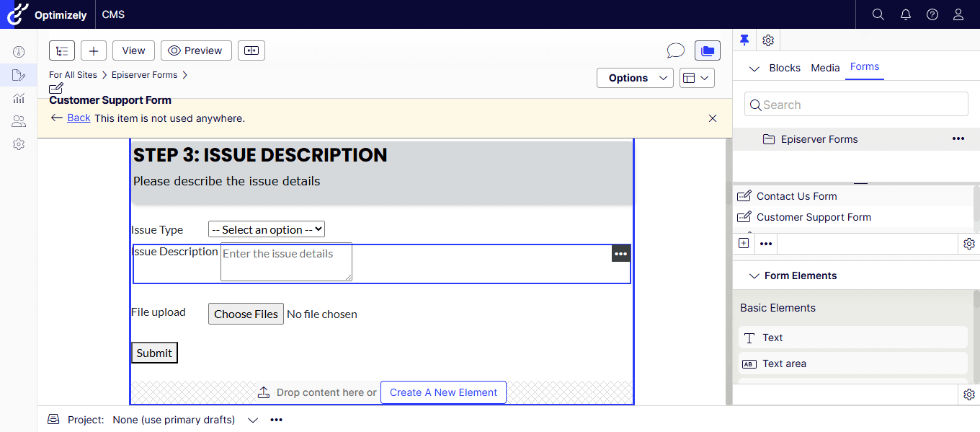This screenshot has width=980, height=432.
Task: Toggle the compare versions icon
Action: tap(251, 50)
